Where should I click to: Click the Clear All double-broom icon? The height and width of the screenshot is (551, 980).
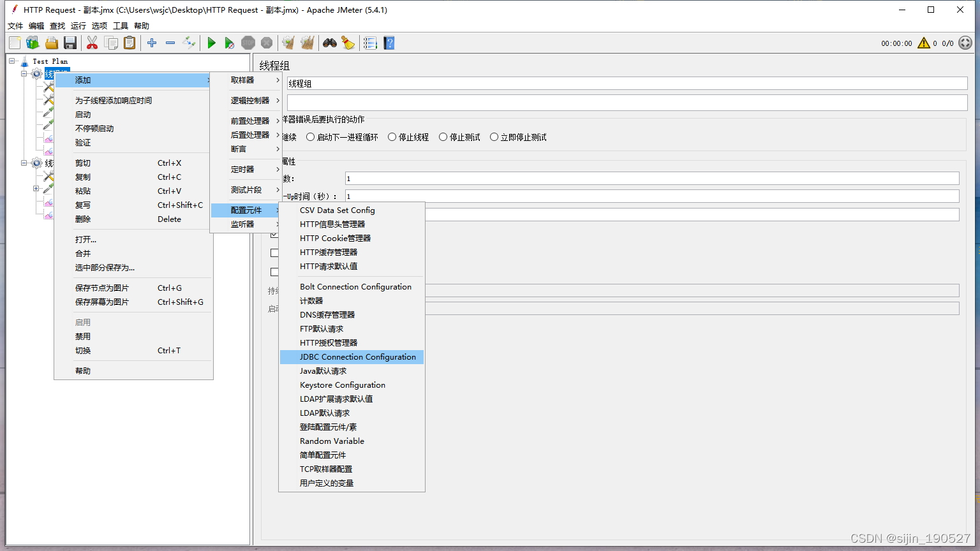pos(308,43)
